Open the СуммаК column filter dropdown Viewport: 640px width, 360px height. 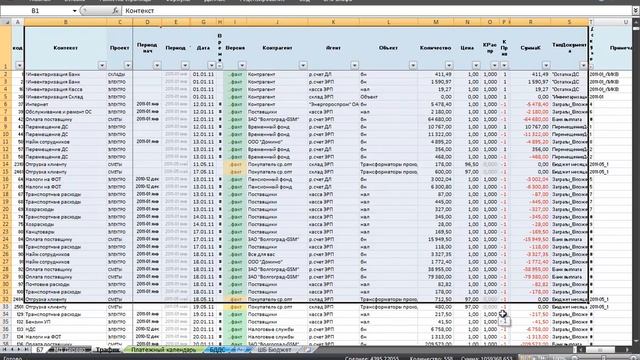point(546,65)
